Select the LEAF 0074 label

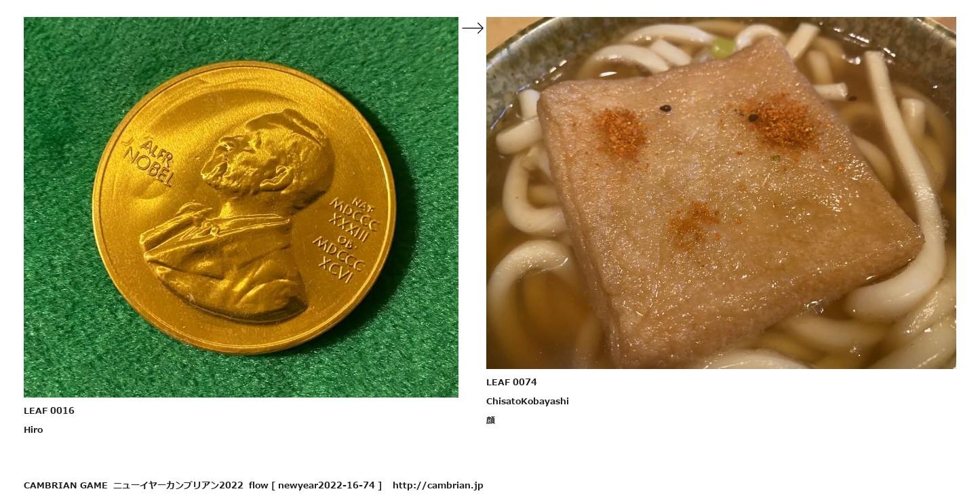click(511, 382)
